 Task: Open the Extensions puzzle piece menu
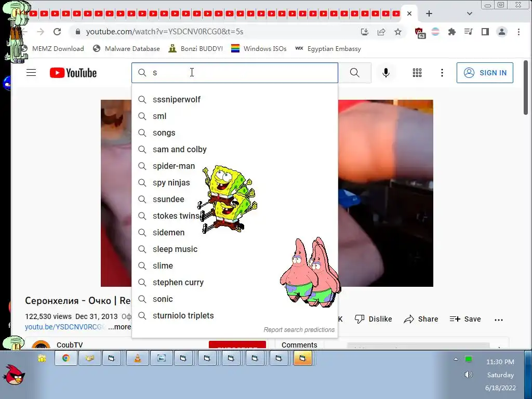[451, 32]
